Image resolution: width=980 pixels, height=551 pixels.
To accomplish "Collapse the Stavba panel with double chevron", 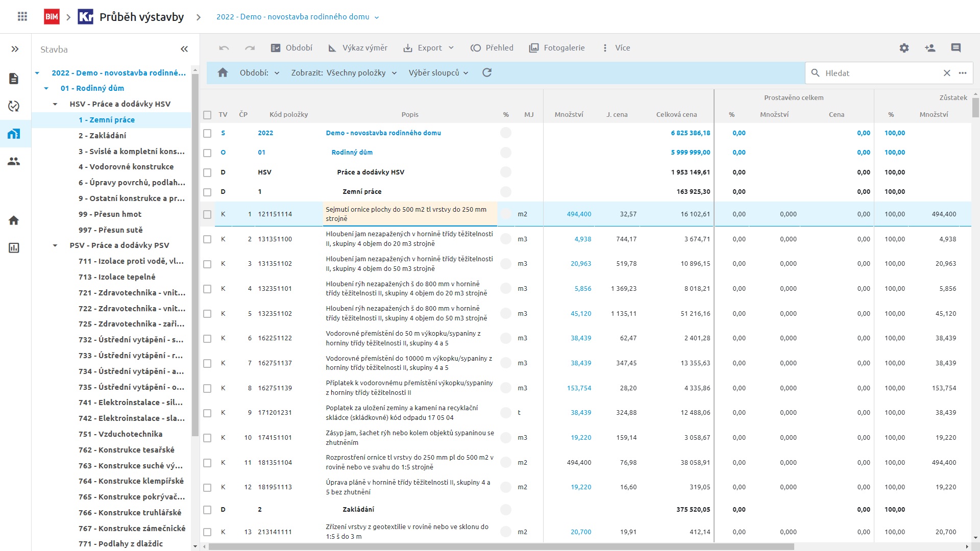I will tap(184, 49).
